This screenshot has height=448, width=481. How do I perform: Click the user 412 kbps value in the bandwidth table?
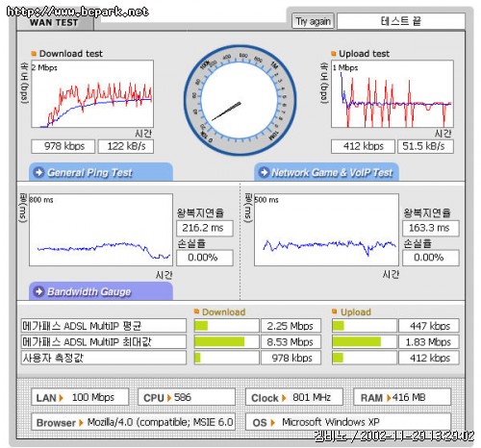[429, 358]
